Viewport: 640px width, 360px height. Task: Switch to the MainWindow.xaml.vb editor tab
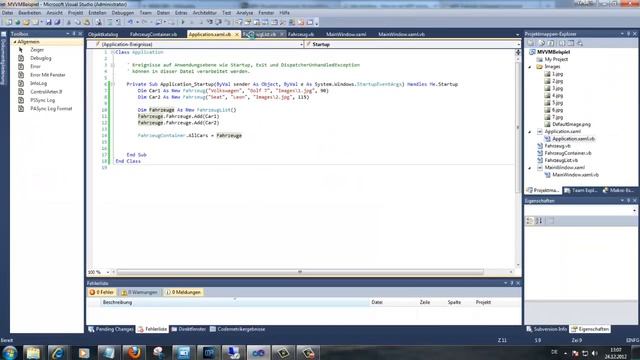[401, 34]
